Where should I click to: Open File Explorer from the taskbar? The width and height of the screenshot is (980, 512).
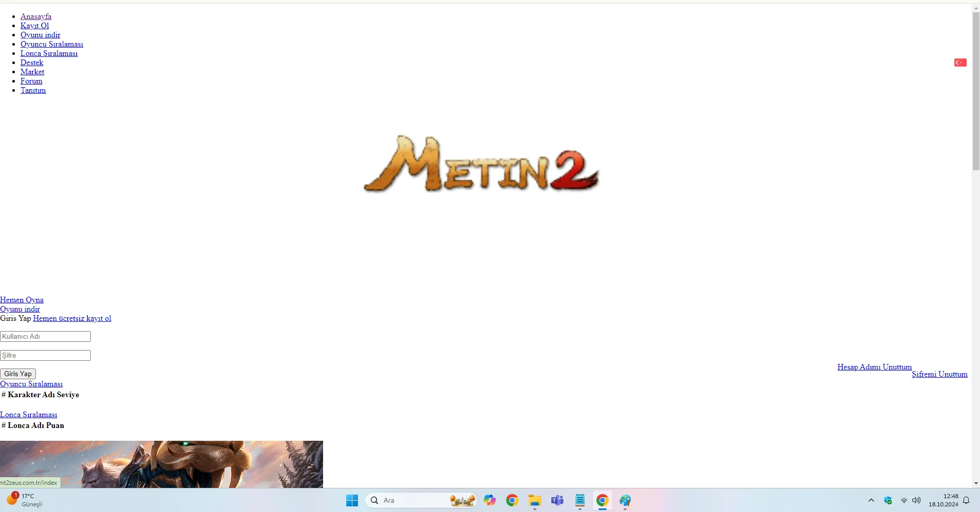point(535,500)
